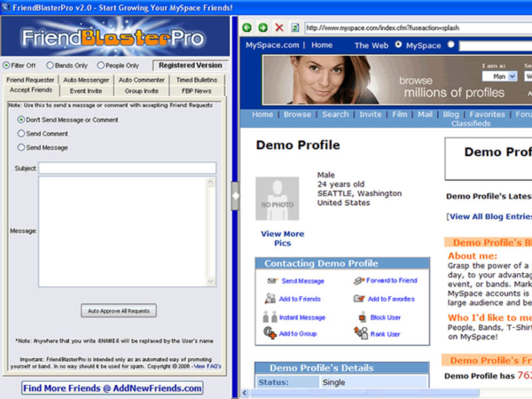Click the MySpace.com header link

272,45
